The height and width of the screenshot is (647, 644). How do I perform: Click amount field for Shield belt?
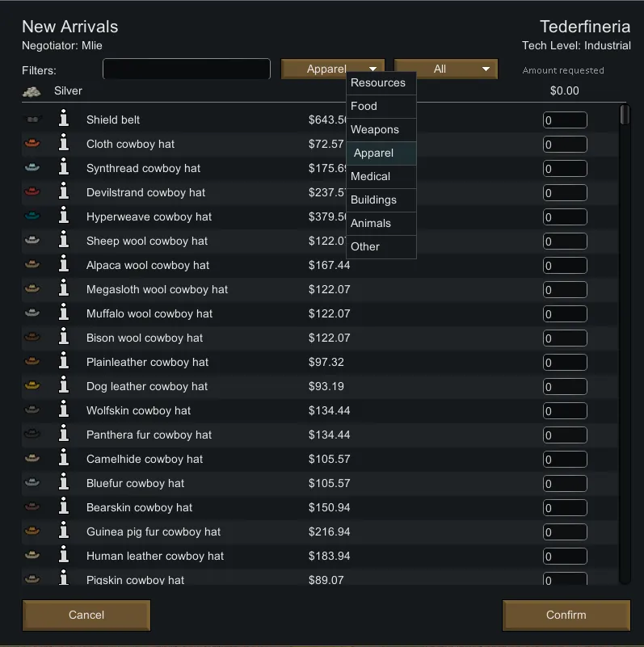click(x=565, y=120)
